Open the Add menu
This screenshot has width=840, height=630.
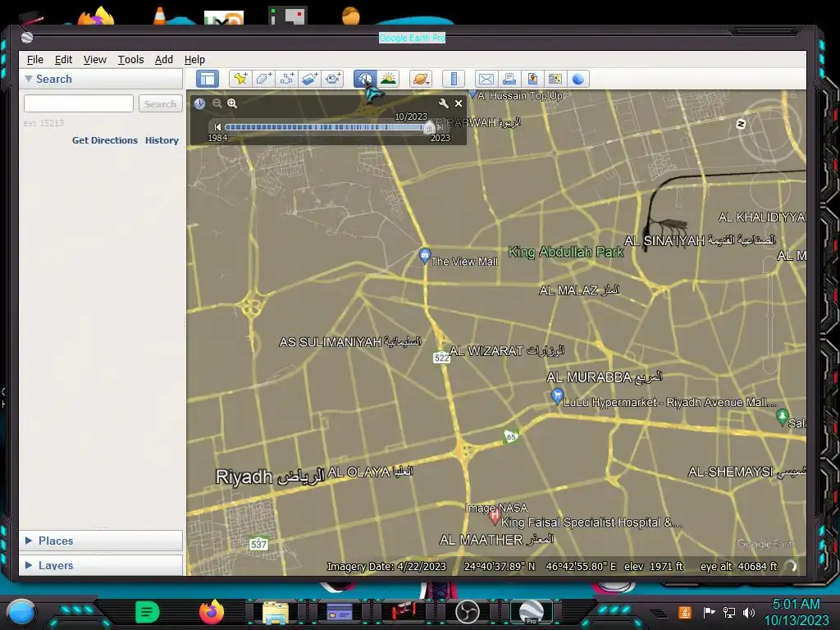164,59
